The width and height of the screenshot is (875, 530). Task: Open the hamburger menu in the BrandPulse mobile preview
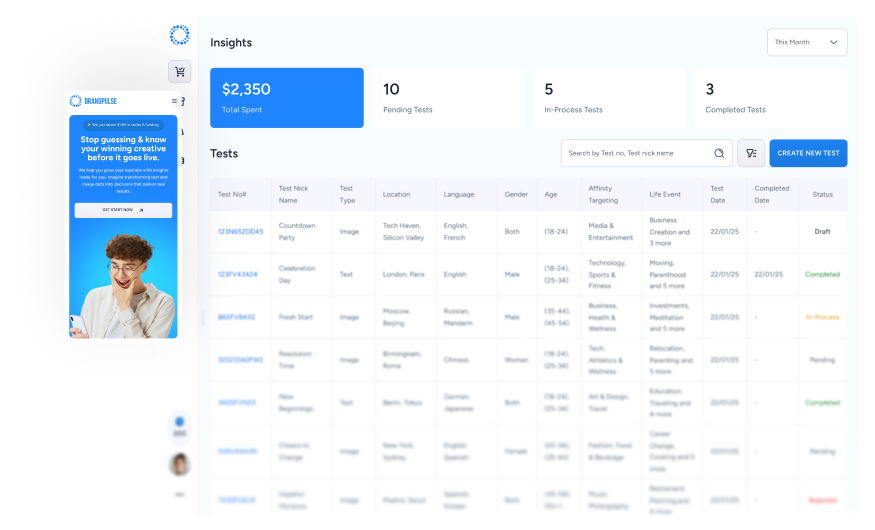click(174, 101)
